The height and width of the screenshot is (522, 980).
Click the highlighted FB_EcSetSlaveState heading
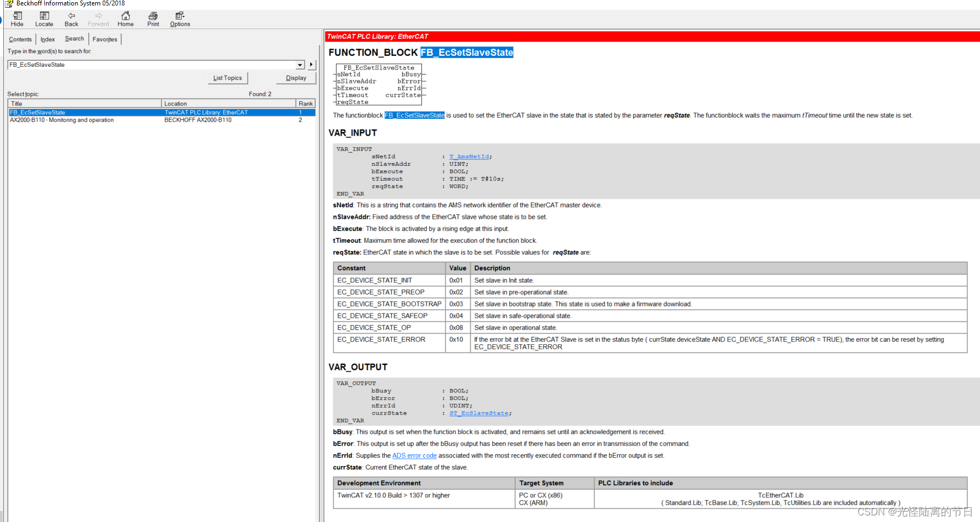(x=467, y=53)
